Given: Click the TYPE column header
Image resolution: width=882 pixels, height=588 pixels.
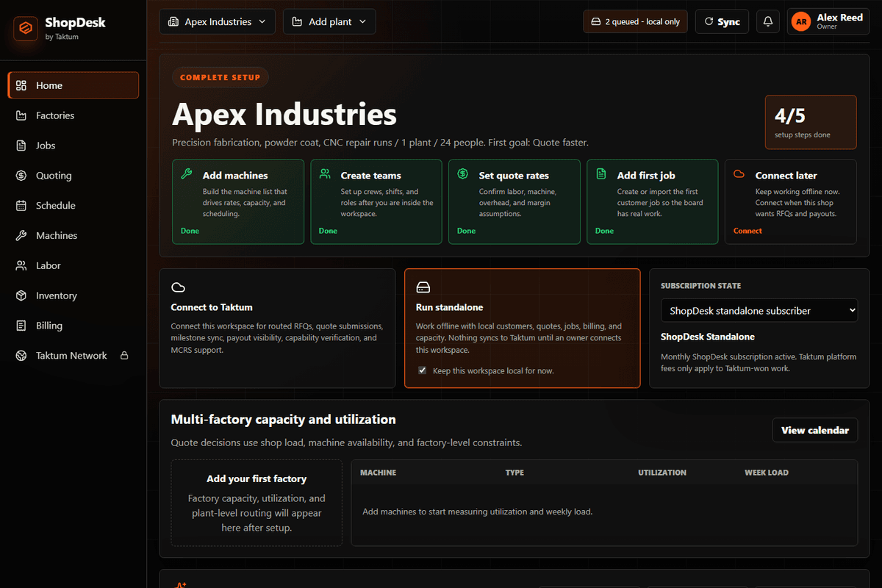Looking at the screenshot, I should 514,473.
